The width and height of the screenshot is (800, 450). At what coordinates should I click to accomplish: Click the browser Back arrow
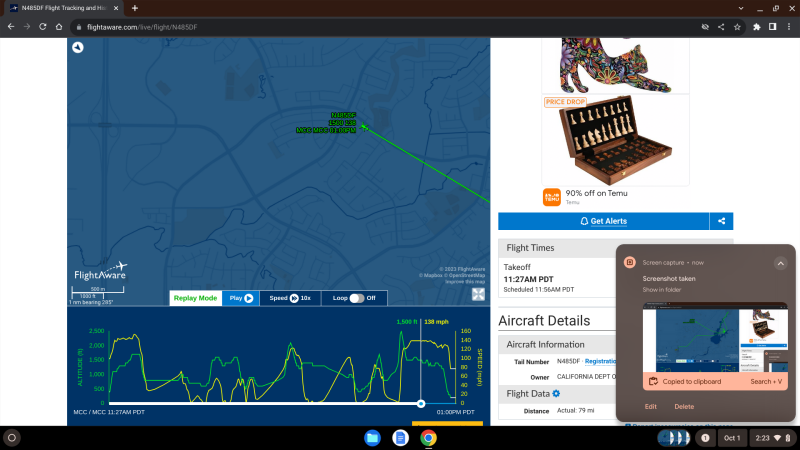coord(11,27)
